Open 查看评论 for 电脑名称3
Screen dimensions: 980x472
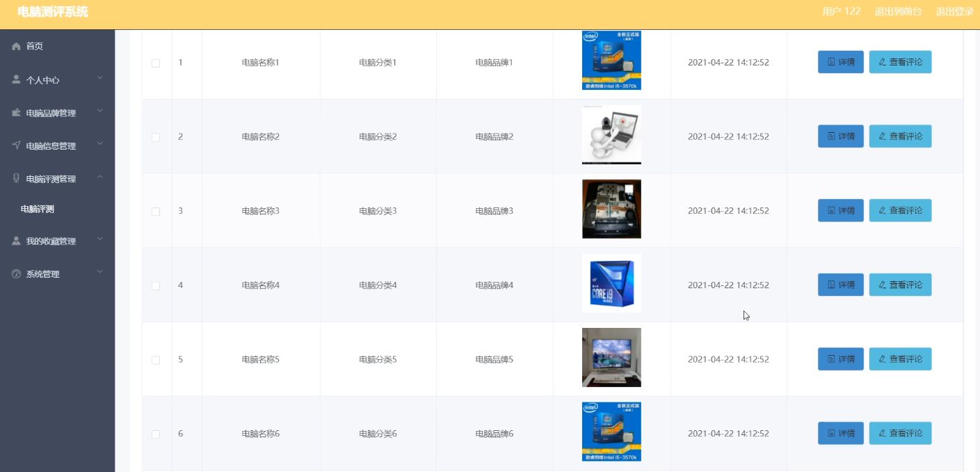(900, 210)
